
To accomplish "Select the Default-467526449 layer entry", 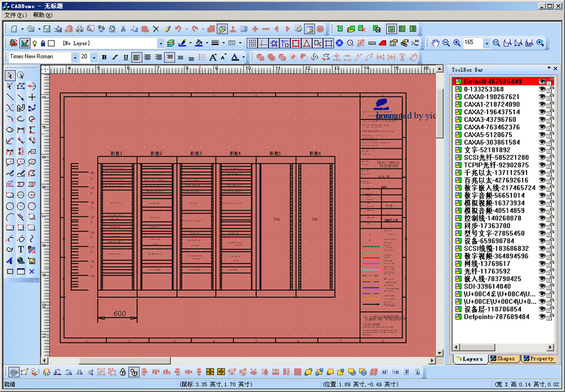I will click(x=493, y=82).
